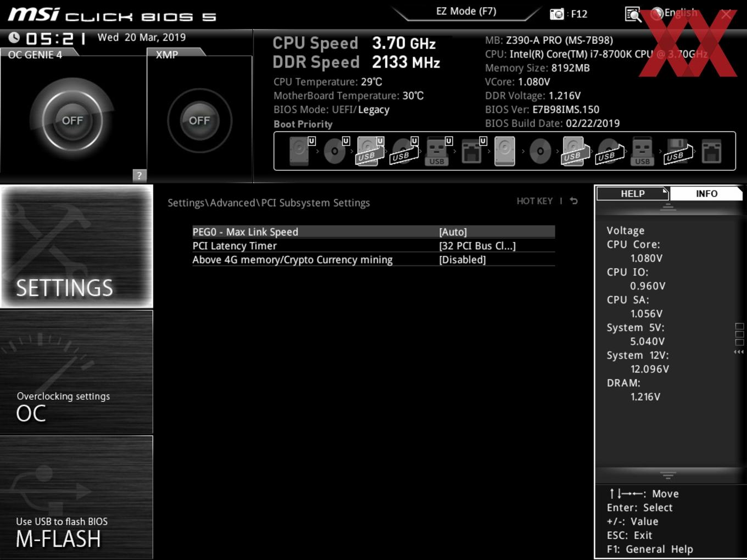Click the date Wed 20 Mar, 2019
747x560 pixels.
(x=142, y=37)
